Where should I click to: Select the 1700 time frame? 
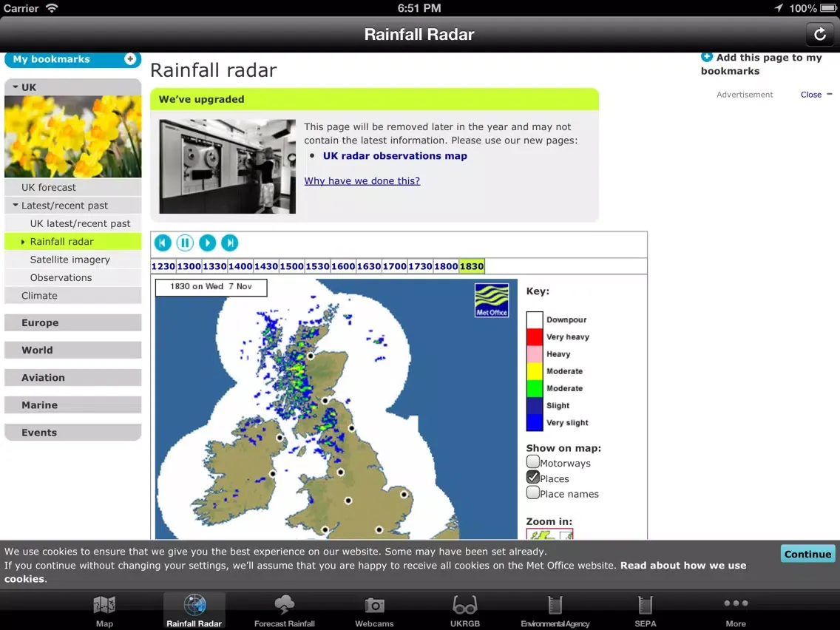click(x=395, y=266)
